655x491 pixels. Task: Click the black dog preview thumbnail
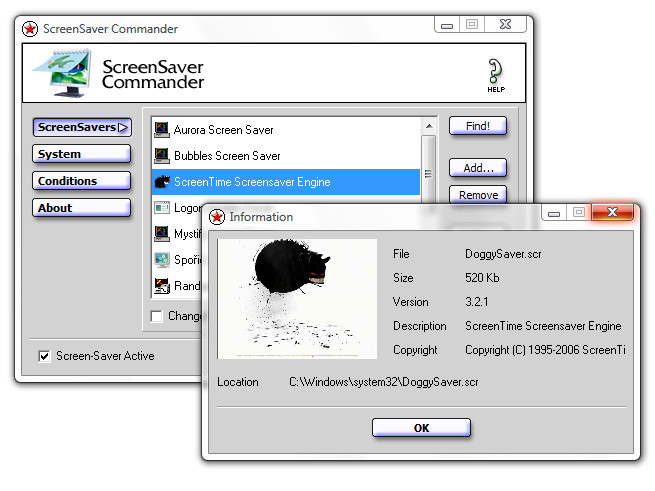pos(297,299)
